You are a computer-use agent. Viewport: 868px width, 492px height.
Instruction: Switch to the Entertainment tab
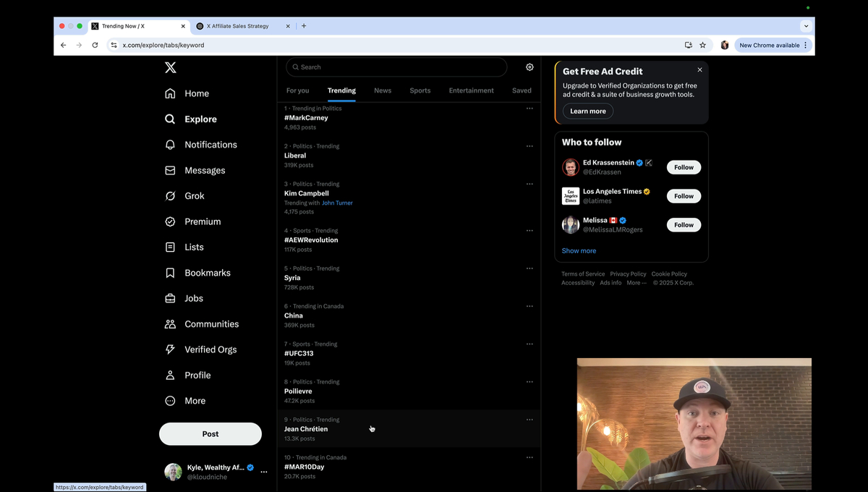coord(471,90)
